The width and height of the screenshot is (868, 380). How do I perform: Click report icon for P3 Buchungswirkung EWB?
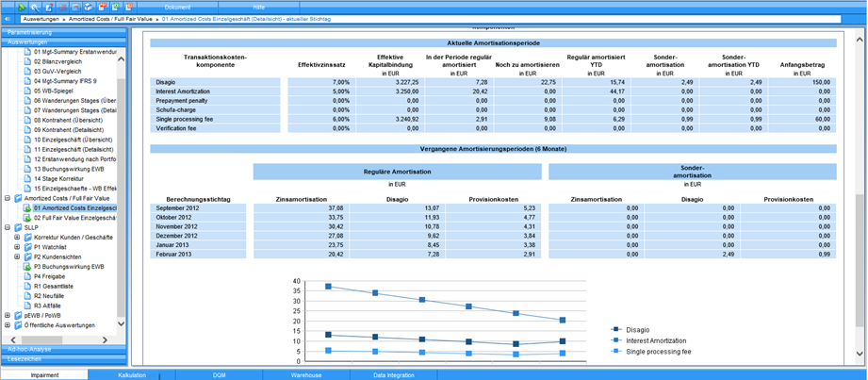click(27, 267)
